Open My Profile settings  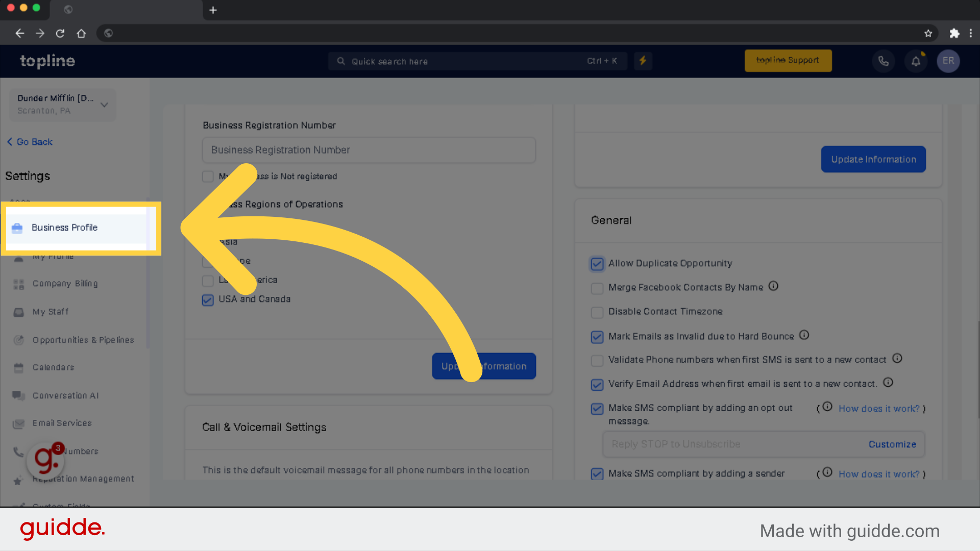pos(53,256)
